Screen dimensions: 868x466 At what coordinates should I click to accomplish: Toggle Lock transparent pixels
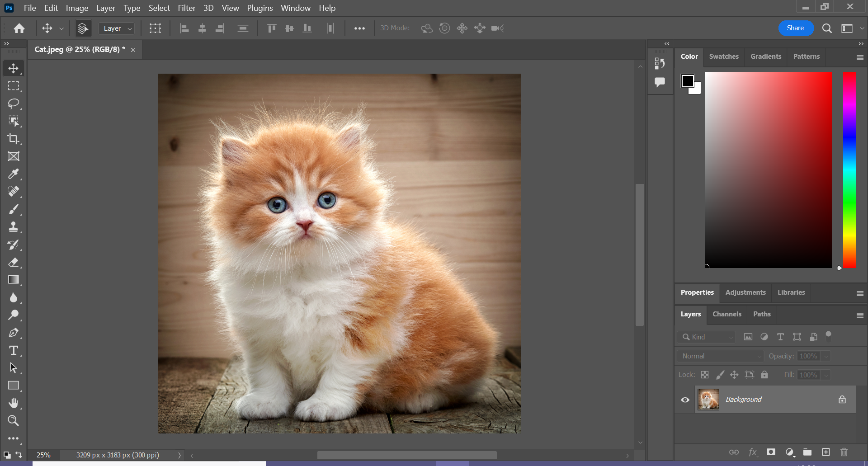click(x=705, y=375)
